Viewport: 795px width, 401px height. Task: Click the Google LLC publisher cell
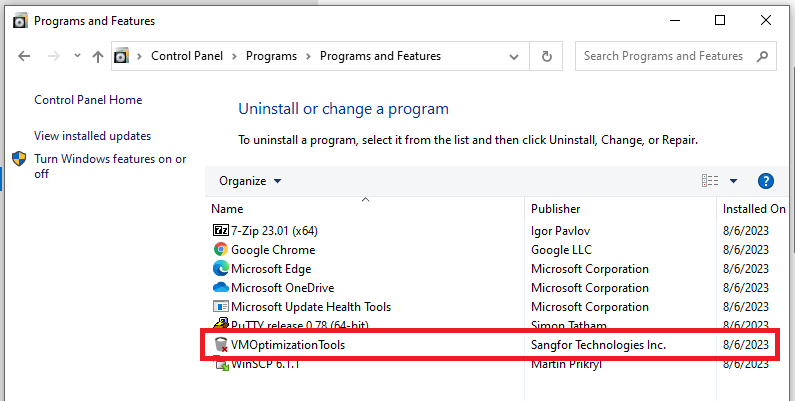(x=561, y=249)
